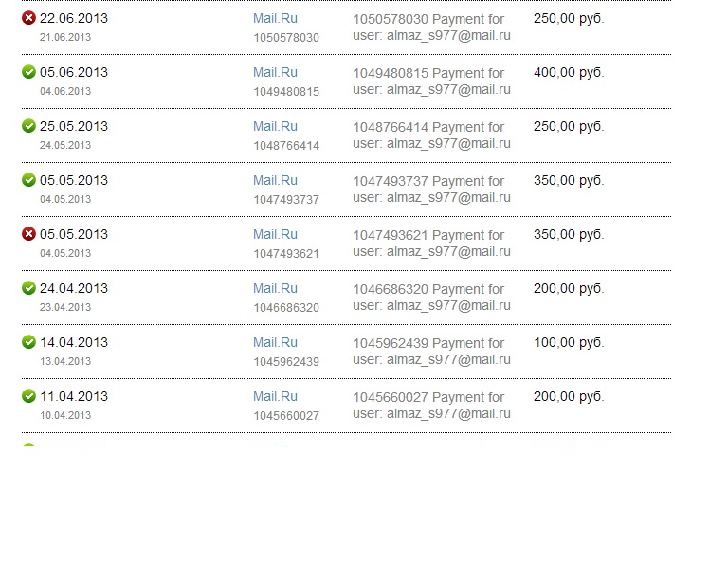Open Mail.Ru link for transaction 1048766414
This screenshot has height=582, width=728.
coord(275,126)
